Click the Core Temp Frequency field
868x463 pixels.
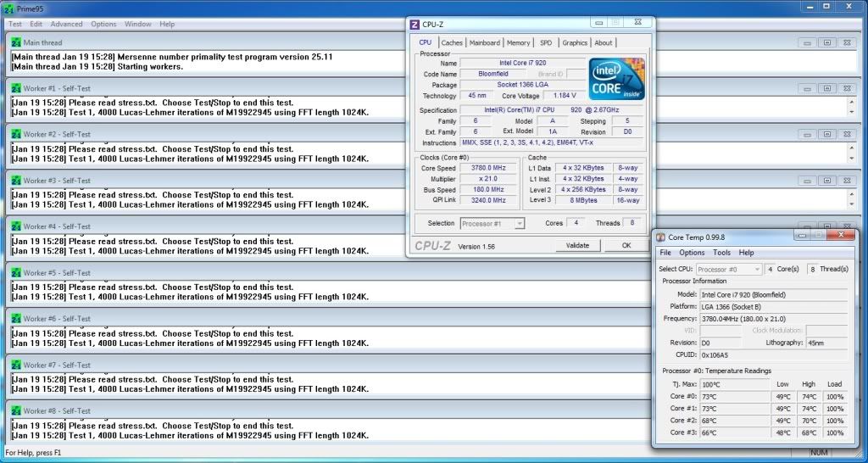point(773,319)
